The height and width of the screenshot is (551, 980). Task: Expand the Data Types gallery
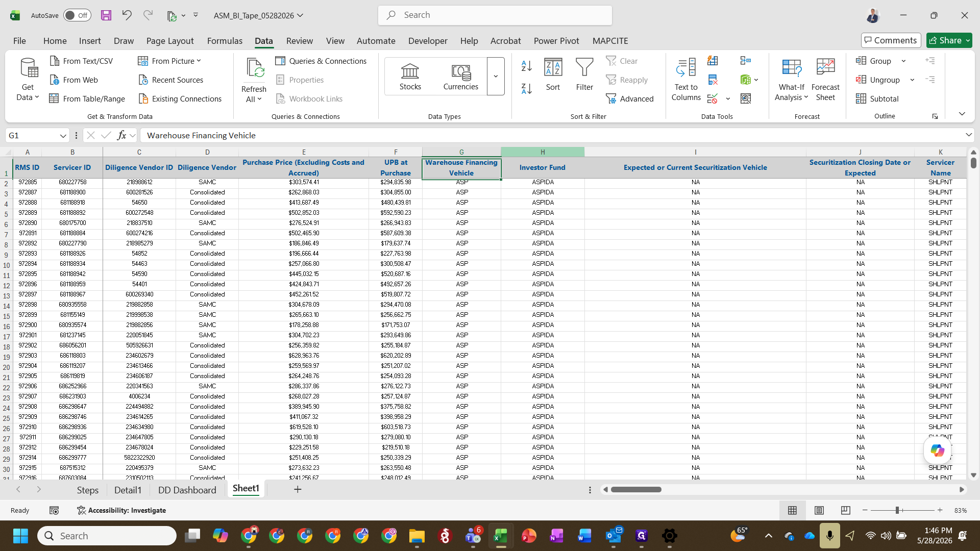pyautogui.click(x=496, y=77)
